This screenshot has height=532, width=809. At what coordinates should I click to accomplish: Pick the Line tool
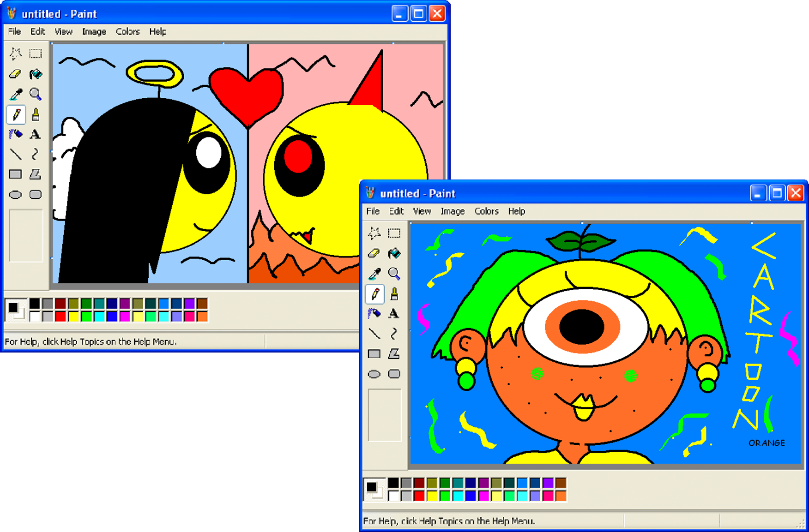point(374,334)
